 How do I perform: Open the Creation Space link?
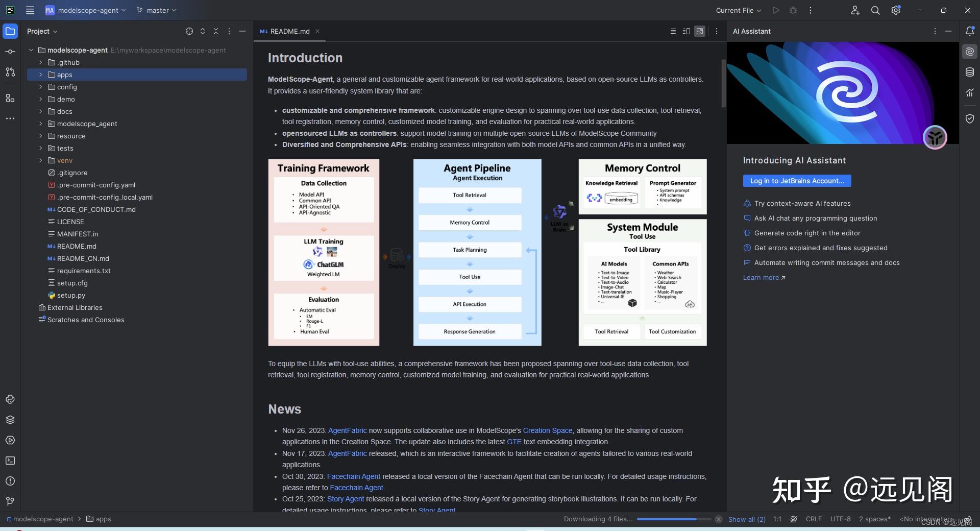point(547,430)
